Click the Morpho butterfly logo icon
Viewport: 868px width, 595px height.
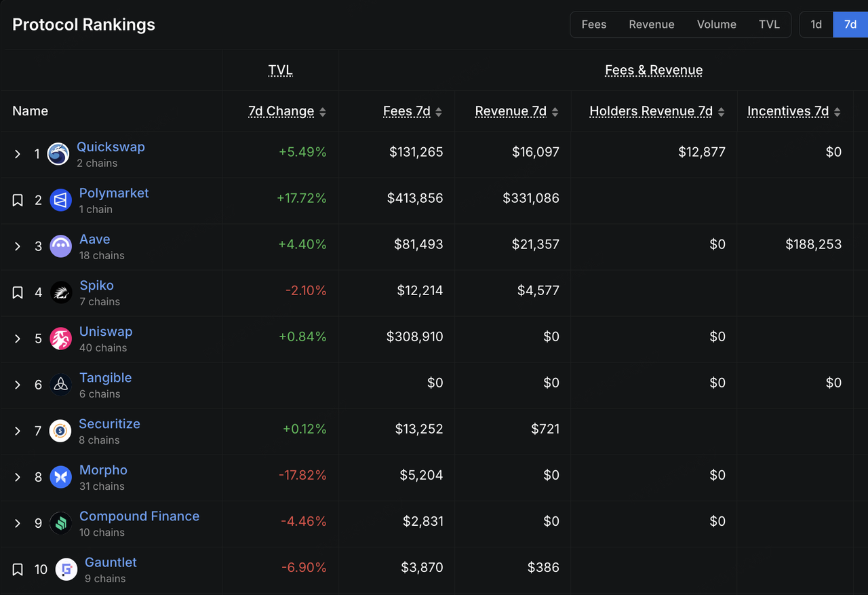click(60, 477)
